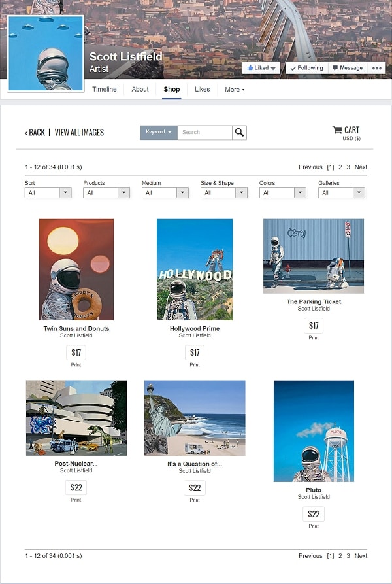Click inside the Search text field

click(x=205, y=132)
